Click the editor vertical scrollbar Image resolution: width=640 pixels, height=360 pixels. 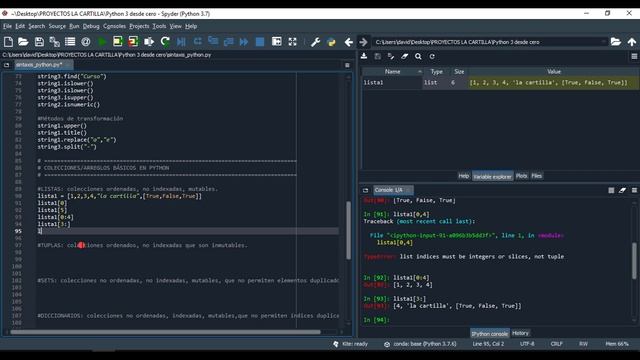[x=348, y=230]
